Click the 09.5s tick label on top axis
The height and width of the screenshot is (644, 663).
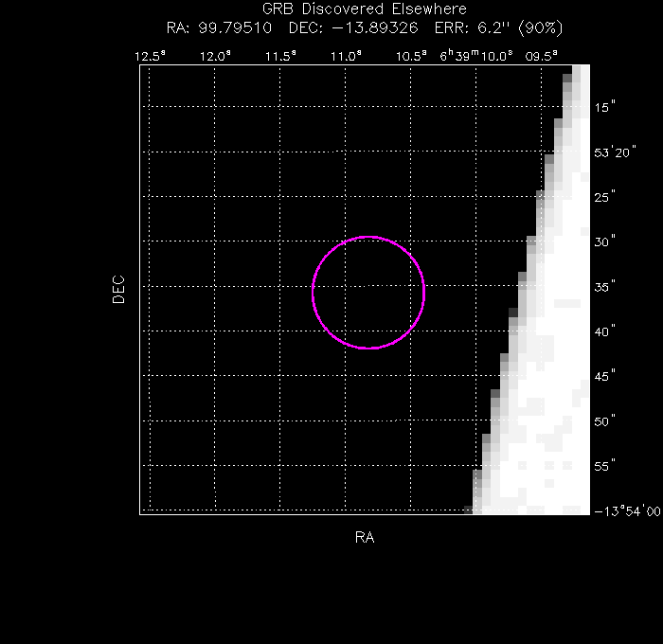[542, 56]
